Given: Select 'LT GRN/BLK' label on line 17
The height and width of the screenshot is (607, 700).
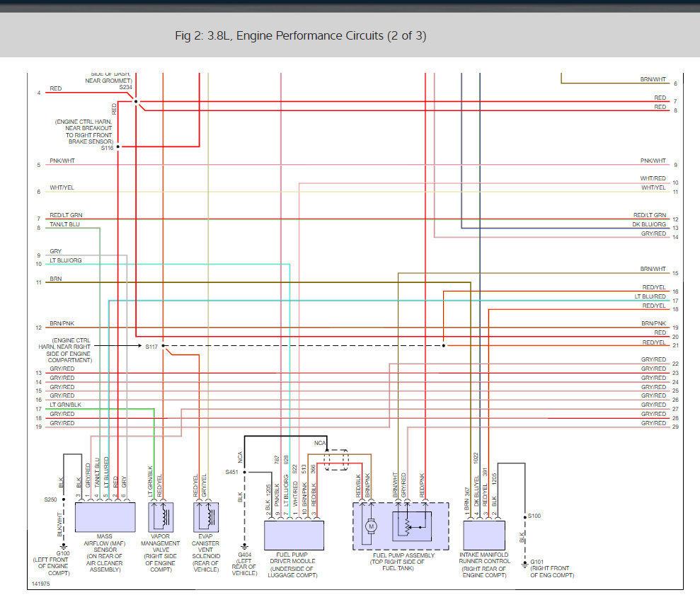Looking at the screenshot, I should pos(66,405).
